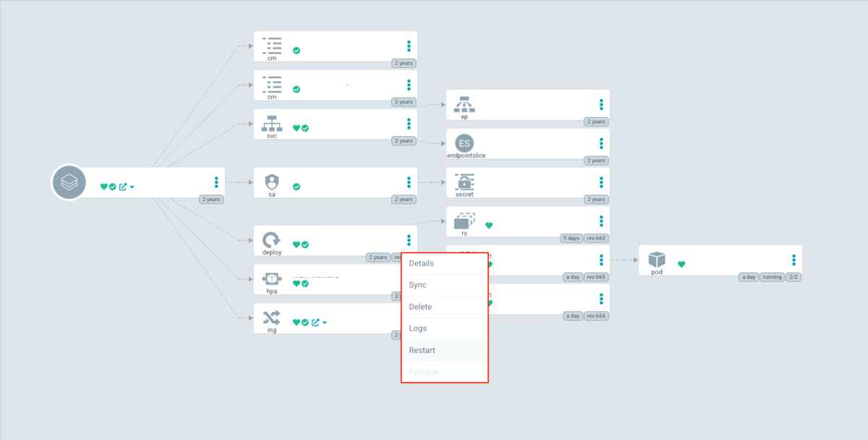The image size is (868, 440).
Task: Open kebab menu on secret node
Action: click(x=601, y=182)
